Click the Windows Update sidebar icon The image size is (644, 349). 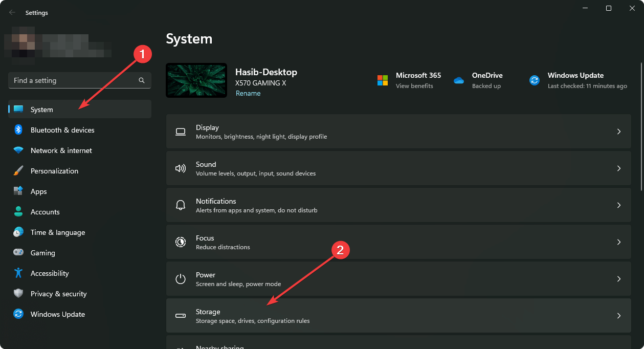[x=18, y=314]
